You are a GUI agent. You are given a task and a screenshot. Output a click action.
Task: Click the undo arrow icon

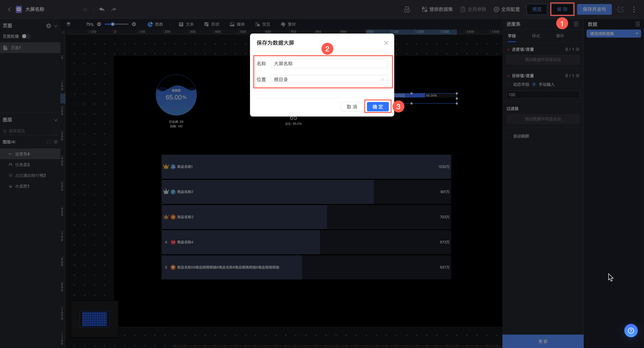click(102, 9)
